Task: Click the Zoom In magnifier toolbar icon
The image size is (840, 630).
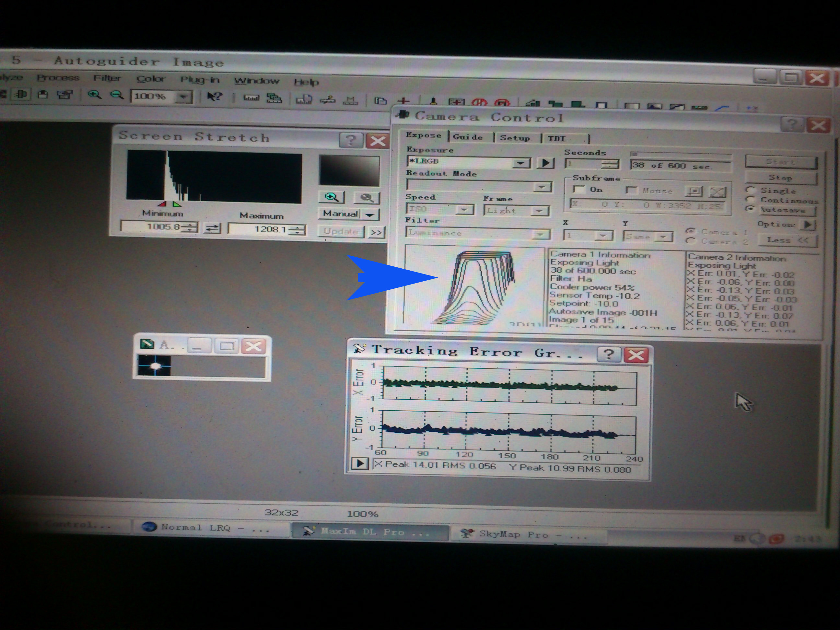Action: click(94, 95)
